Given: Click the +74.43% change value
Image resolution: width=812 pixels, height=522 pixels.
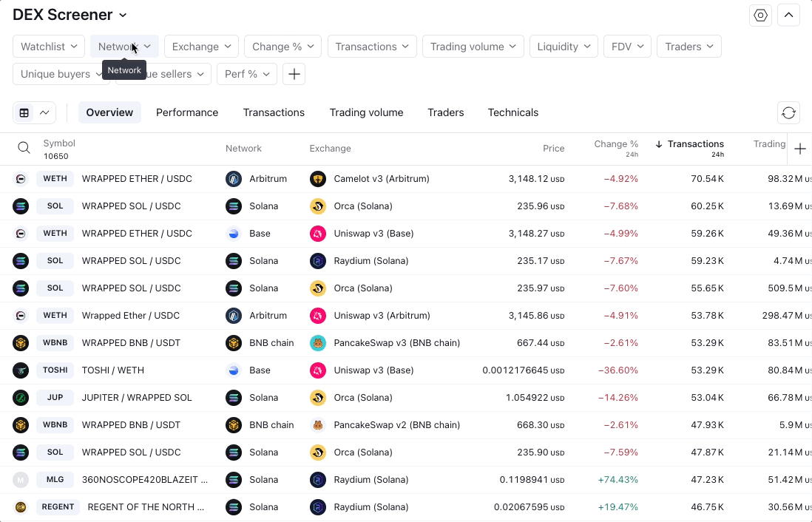Looking at the screenshot, I should [618, 480].
